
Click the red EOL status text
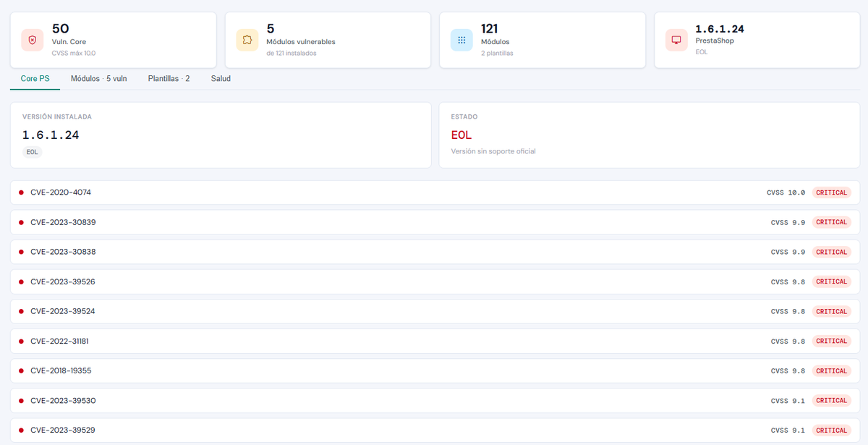point(461,135)
